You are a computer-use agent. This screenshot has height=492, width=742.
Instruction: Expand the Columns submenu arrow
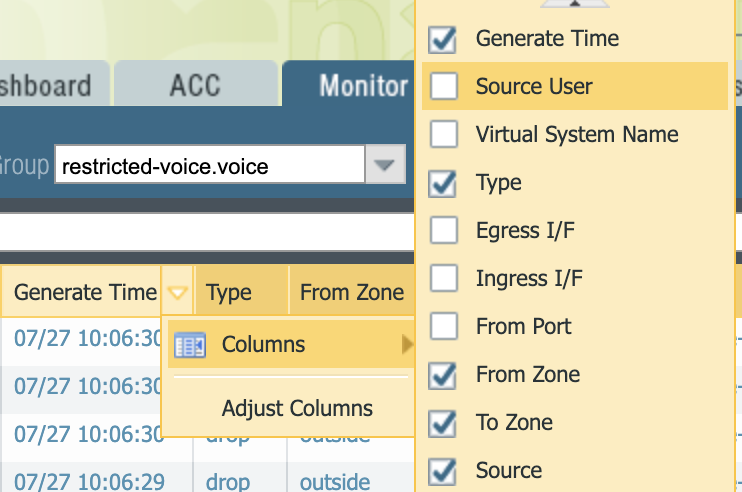tap(406, 344)
